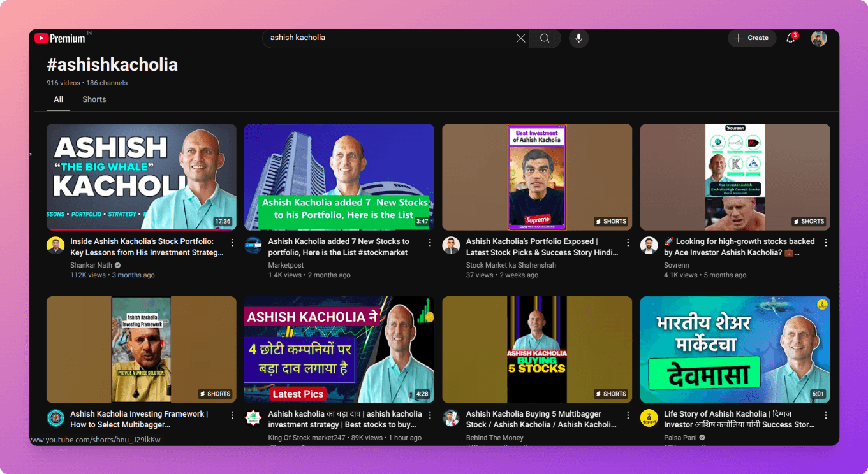Open title 'Looking for high-growth stocks backed'
Screen dimensions: 868x474
point(739,247)
